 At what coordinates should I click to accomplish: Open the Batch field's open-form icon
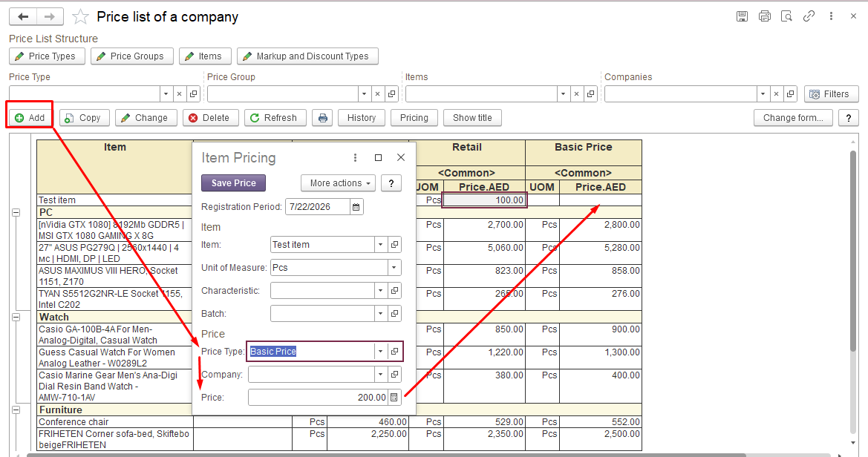pyautogui.click(x=394, y=314)
